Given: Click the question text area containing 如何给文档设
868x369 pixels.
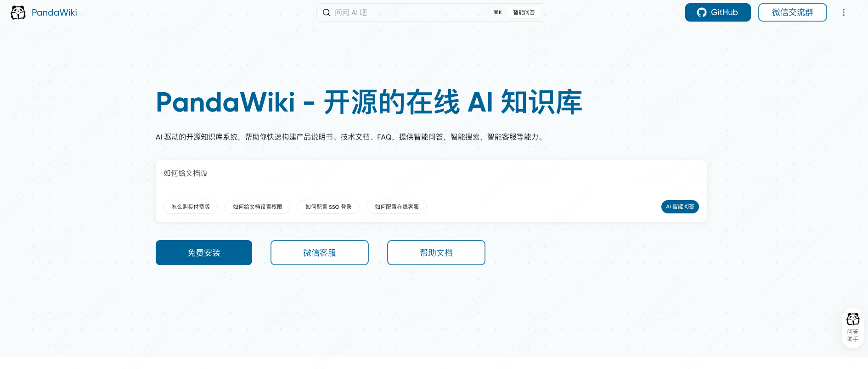Looking at the screenshot, I should pos(431,179).
